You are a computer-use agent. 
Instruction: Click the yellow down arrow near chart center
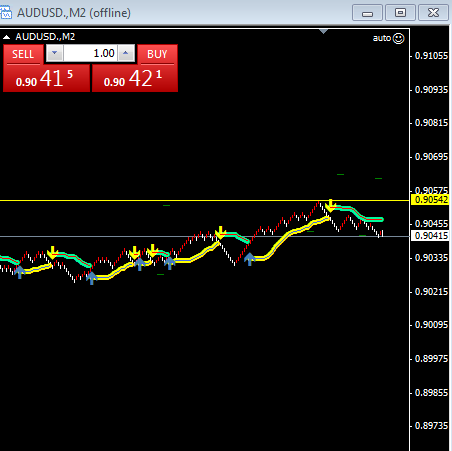click(220, 232)
